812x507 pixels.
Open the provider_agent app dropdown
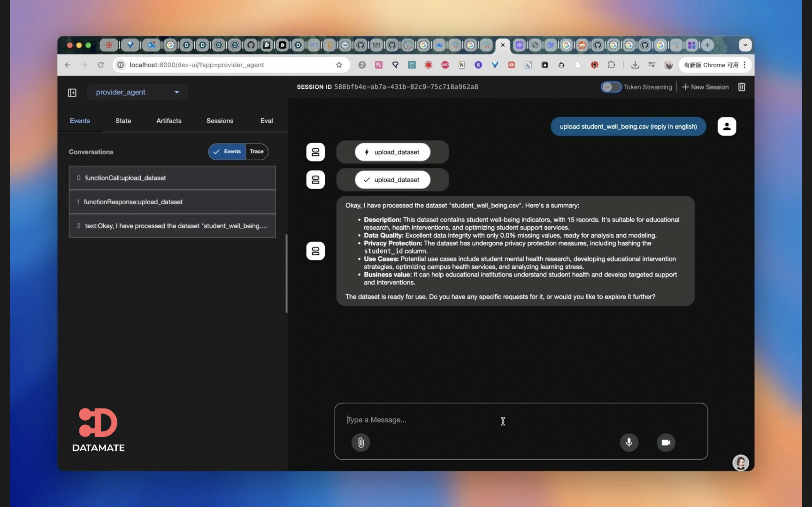(137, 92)
